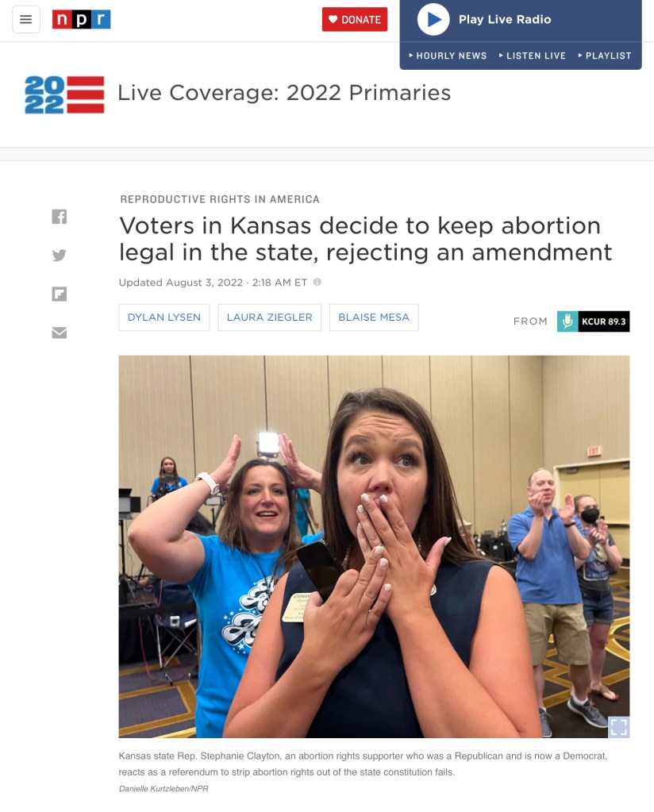Share the article on Facebook
Screen dimensions: 654x812
point(59,217)
